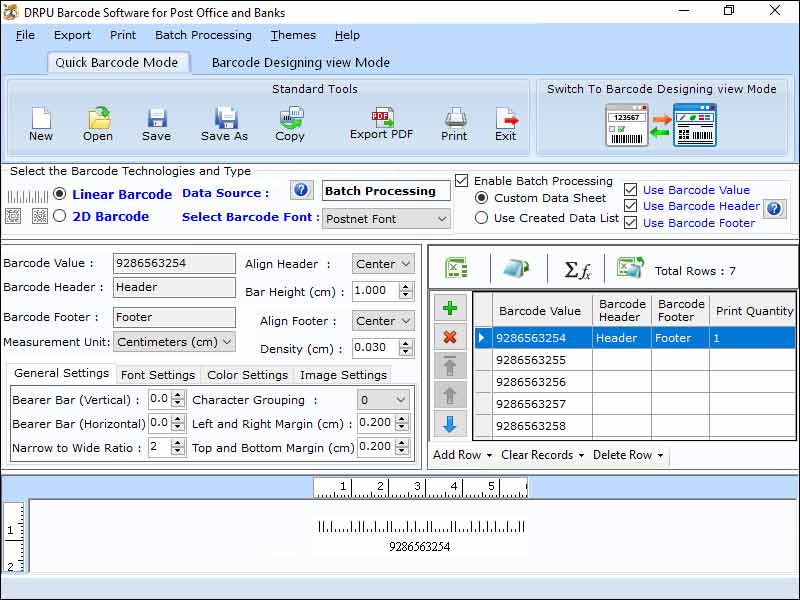
Task: Disable the Enable Batch Processing checkbox
Action: point(462,181)
